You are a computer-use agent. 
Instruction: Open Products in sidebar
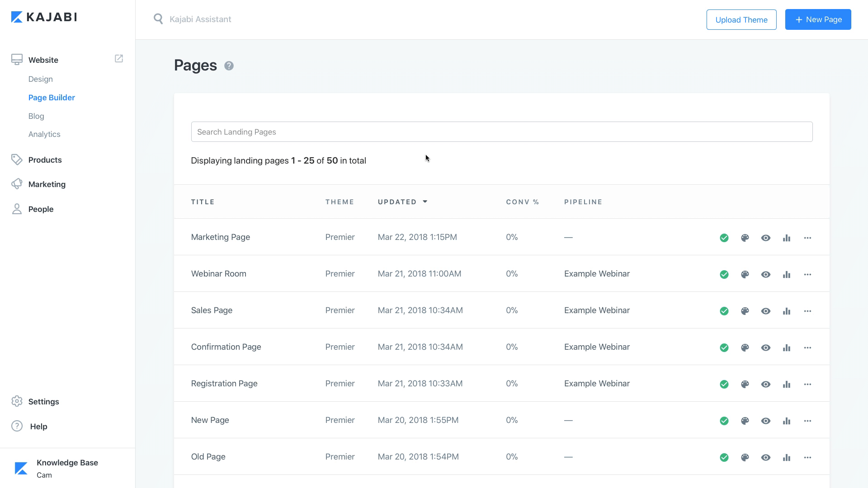[x=45, y=160]
